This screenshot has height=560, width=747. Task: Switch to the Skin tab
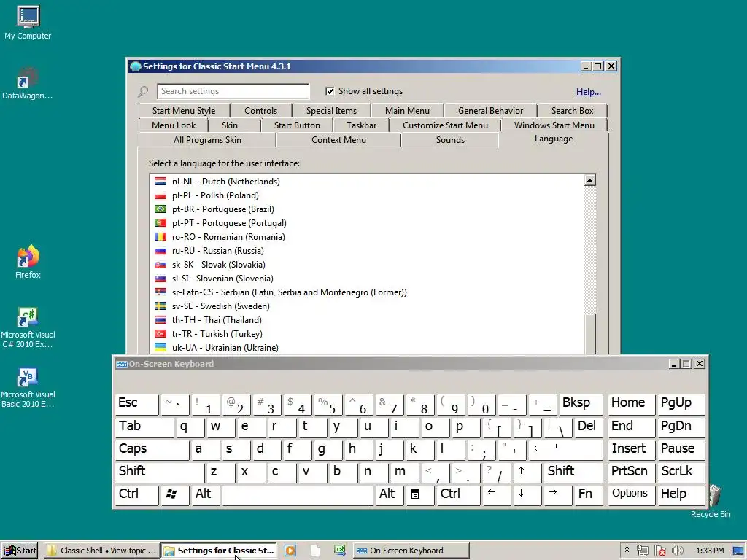tap(230, 125)
